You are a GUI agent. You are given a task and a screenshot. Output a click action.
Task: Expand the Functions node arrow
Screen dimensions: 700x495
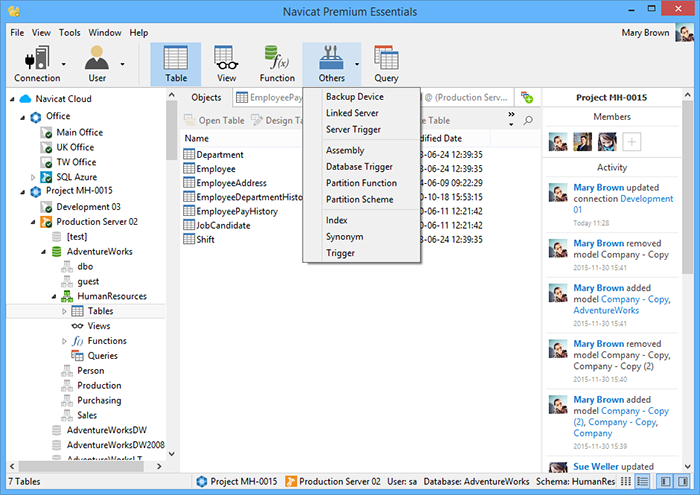click(x=64, y=341)
